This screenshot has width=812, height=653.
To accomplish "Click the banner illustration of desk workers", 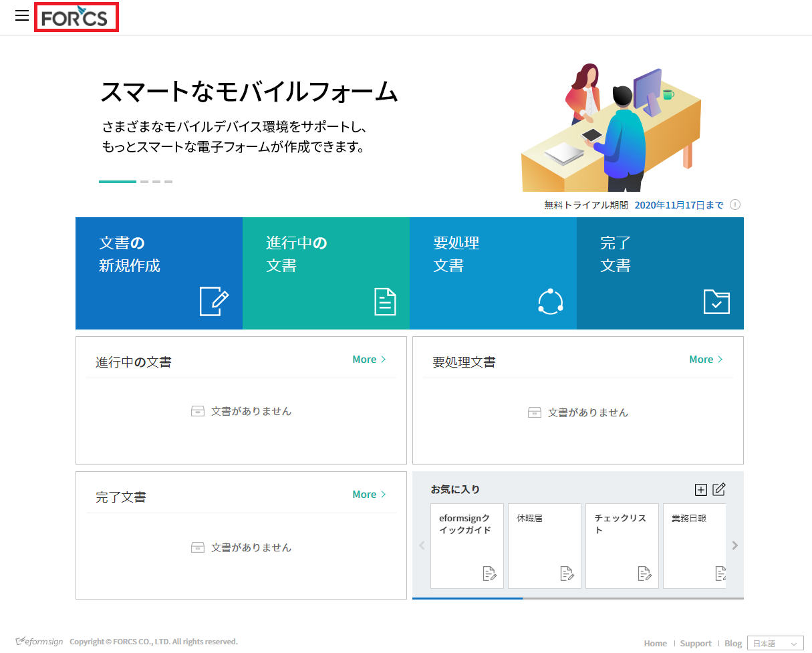I will [x=611, y=127].
